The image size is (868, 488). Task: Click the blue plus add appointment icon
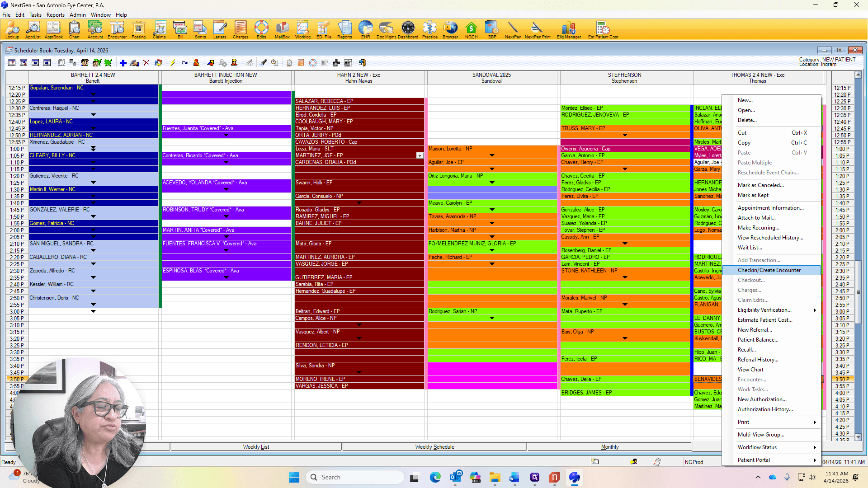tap(123, 63)
